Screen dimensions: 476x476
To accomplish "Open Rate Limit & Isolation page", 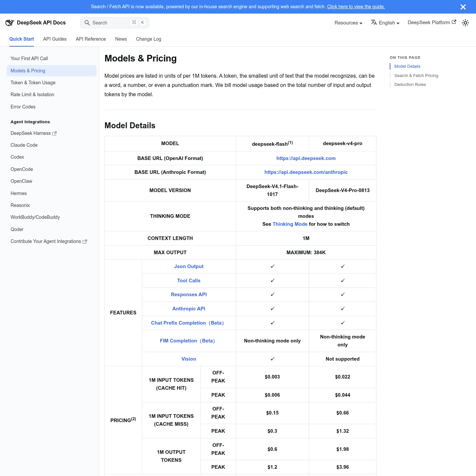I will click(52, 95).
